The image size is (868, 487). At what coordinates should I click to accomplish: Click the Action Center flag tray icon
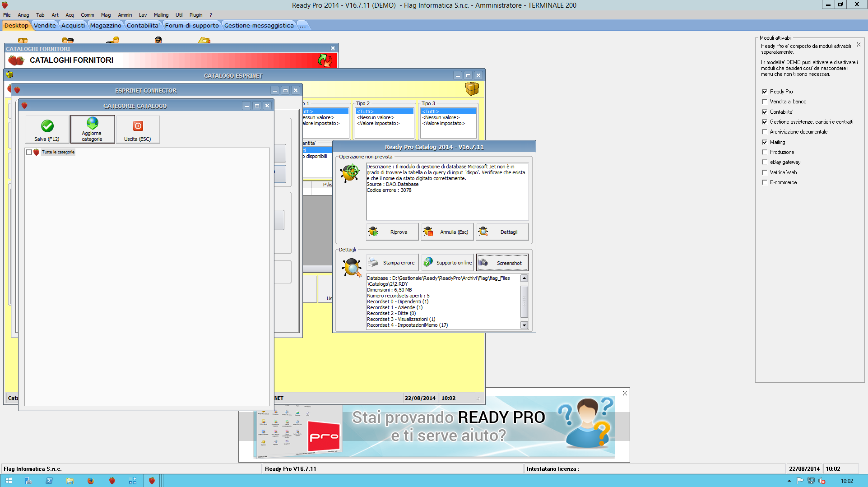click(x=800, y=481)
